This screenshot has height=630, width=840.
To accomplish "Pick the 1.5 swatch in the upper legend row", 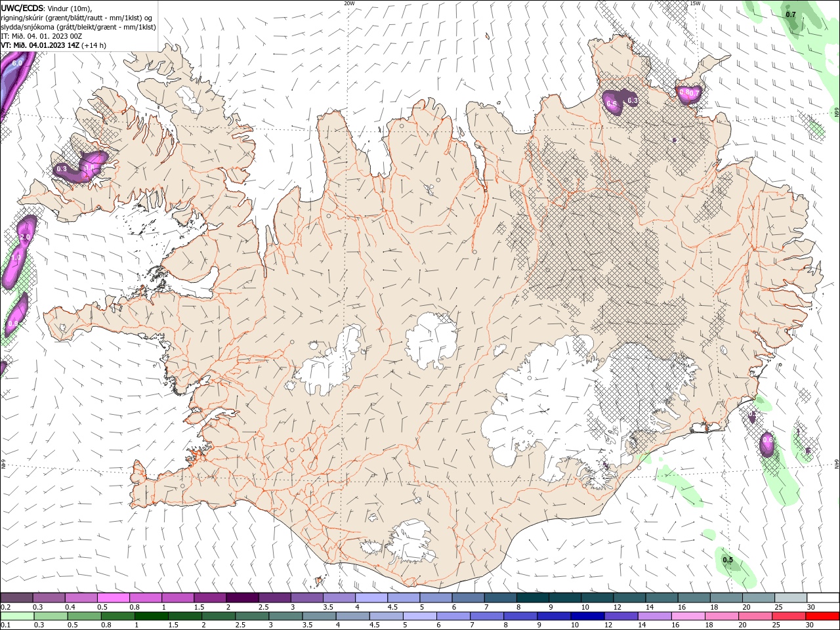I will point(209,598).
